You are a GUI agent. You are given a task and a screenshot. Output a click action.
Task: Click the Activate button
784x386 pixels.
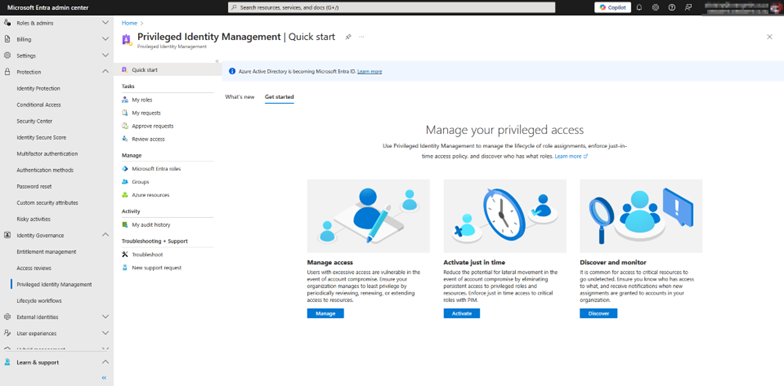(x=462, y=314)
